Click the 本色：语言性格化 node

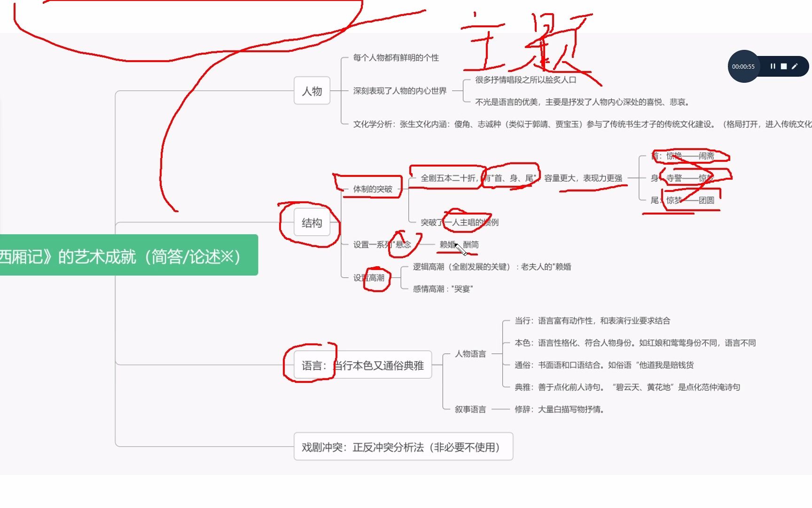(635, 343)
